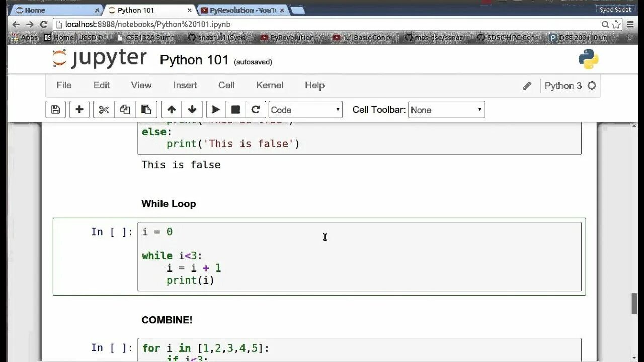The width and height of the screenshot is (644, 362).
Task: Open the SDSC-HPC bookmark
Action: pos(506,38)
